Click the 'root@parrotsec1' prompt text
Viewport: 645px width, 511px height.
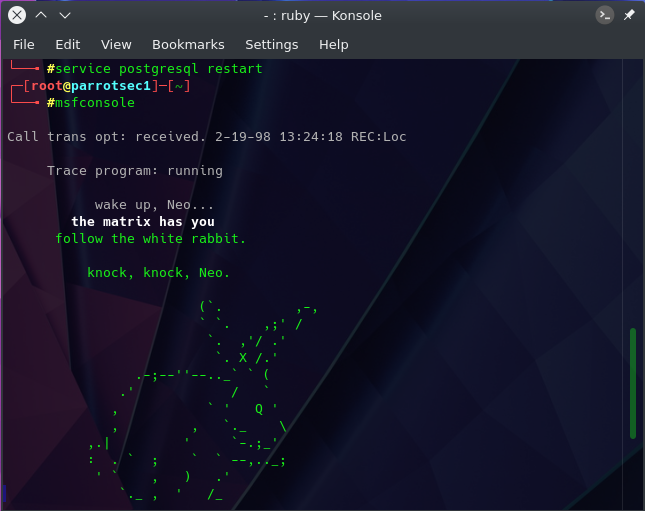click(91, 86)
